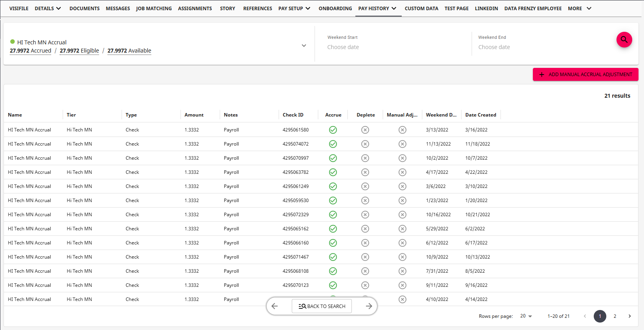Switch to the Onboarding tab

pos(335,8)
